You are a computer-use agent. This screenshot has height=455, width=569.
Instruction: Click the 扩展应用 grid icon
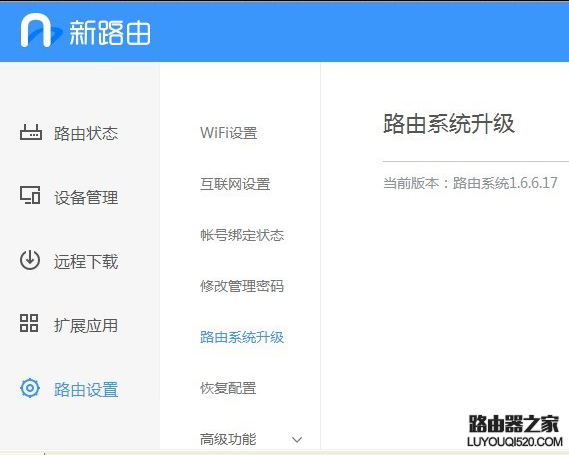[29, 323]
